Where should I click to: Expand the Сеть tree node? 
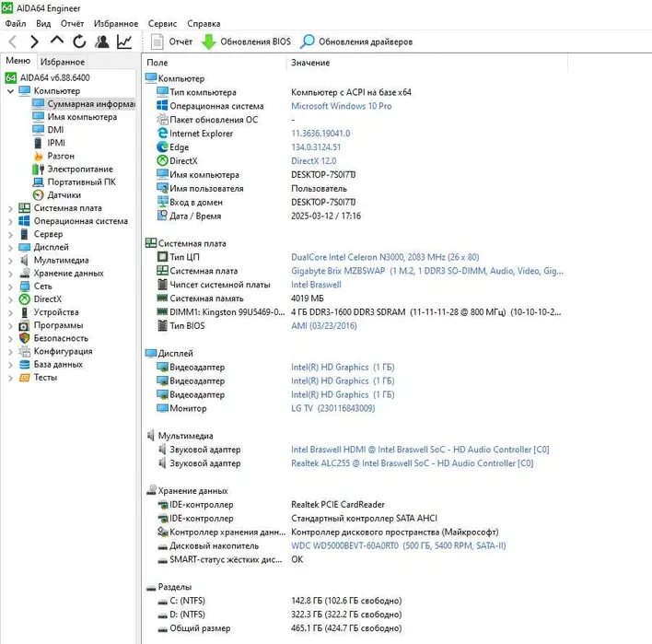tap(10, 287)
